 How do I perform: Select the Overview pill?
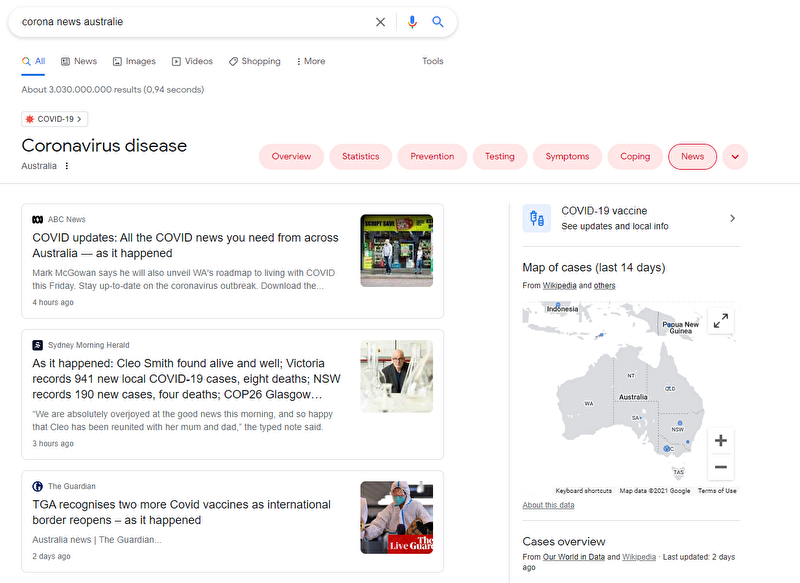[x=291, y=157]
